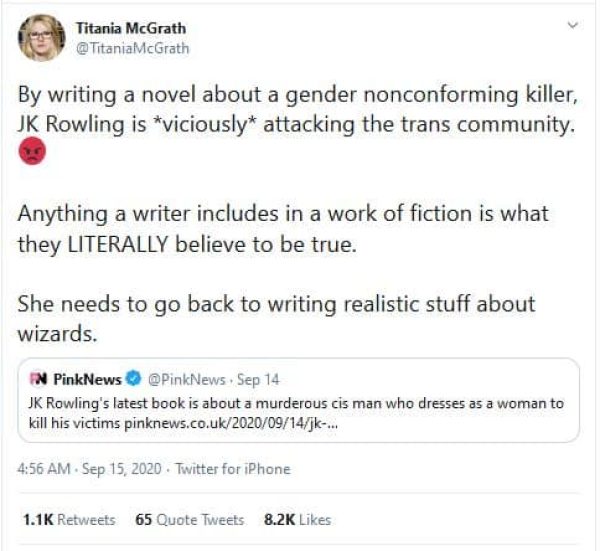Viewport: 600px width, 551px height.
Task: Expand the tweet options chevron menu
Action: click(572, 25)
